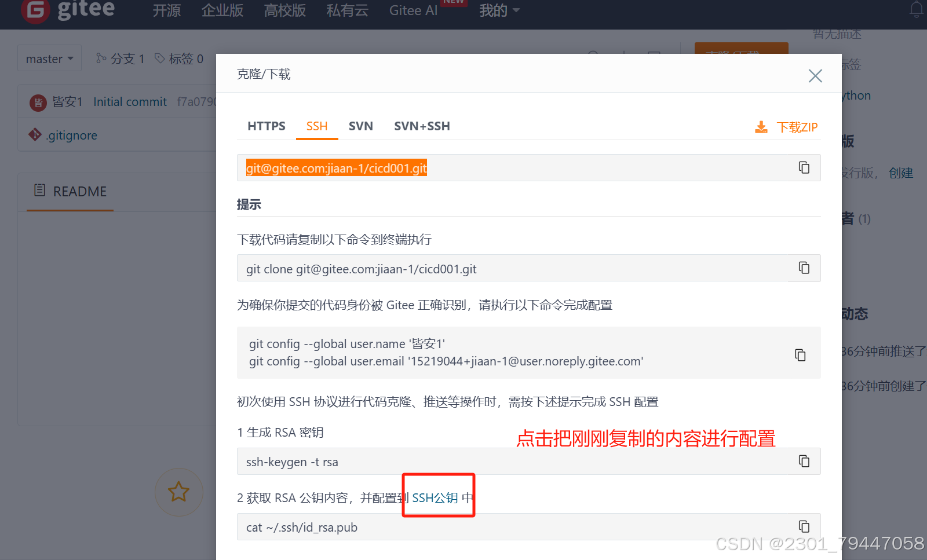The image size is (927, 560).
Task: Switch to the SVN+SSH tab
Action: [422, 126]
